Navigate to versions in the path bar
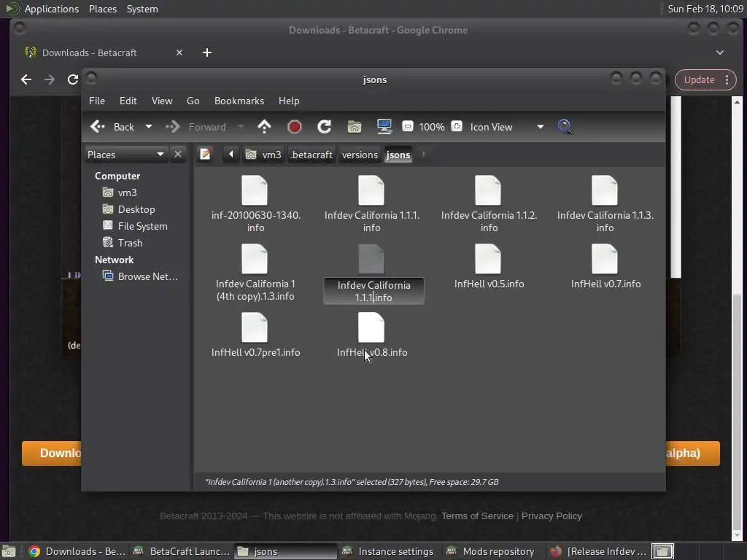This screenshot has height=560, width=747. click(x=360, y=155)
